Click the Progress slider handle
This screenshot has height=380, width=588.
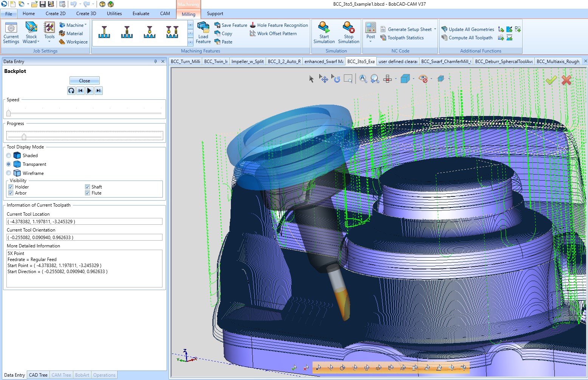pyautogui.click(x=24, y=136)
